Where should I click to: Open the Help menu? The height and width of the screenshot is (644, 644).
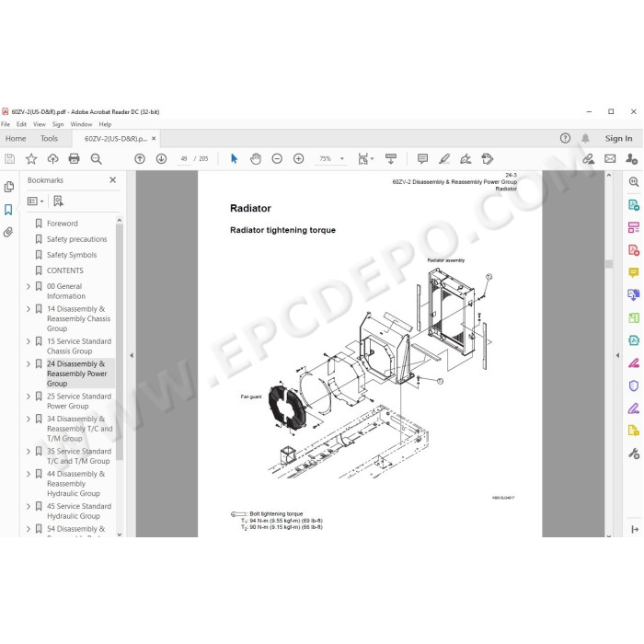pyautogui.click(x=105, y=124)
